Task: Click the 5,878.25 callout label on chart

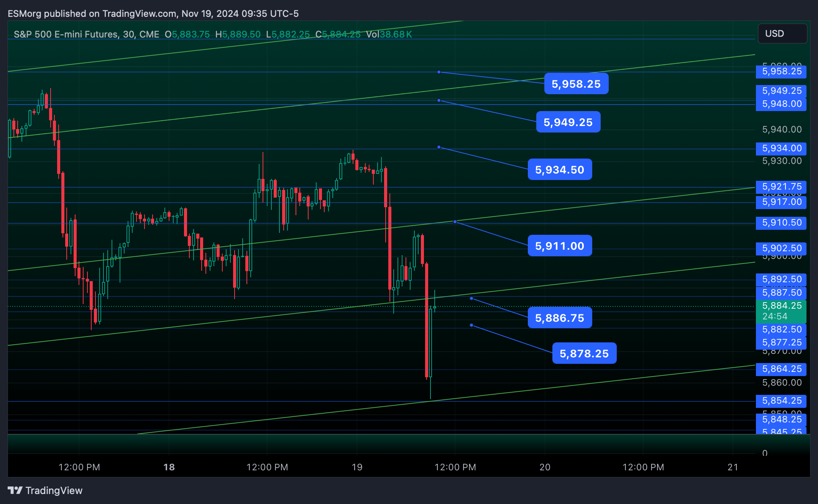Action: point(584,353)
